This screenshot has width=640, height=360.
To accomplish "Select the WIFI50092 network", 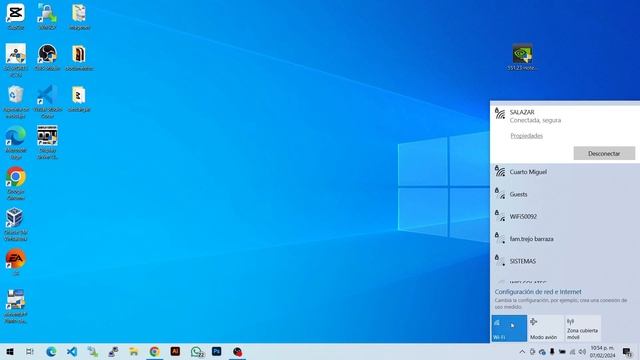I will (x=565, y=216).
